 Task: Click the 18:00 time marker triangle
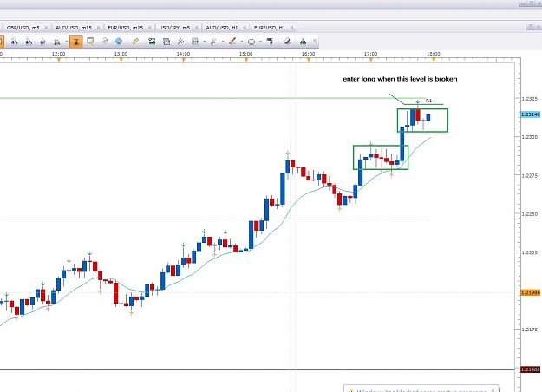[434, 60]
